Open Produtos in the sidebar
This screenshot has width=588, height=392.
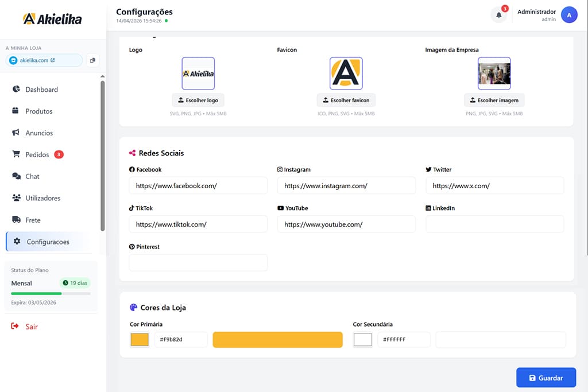point(38,111)
